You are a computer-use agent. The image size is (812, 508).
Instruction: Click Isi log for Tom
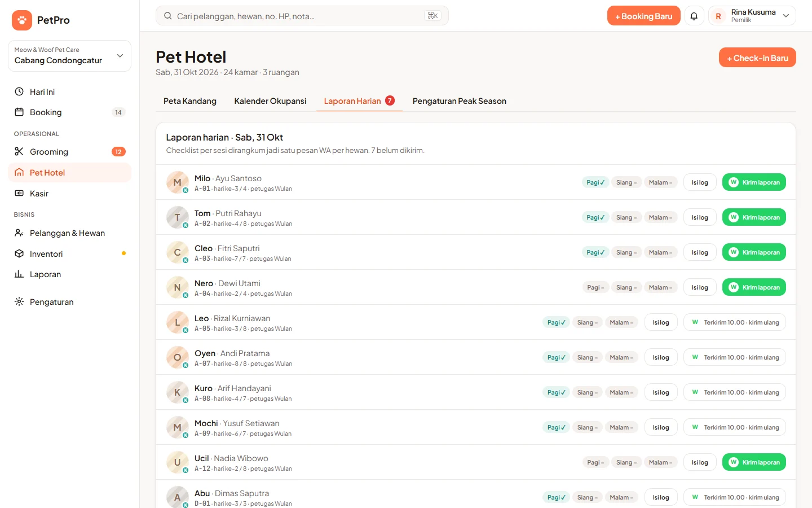[x=700, y=217]
